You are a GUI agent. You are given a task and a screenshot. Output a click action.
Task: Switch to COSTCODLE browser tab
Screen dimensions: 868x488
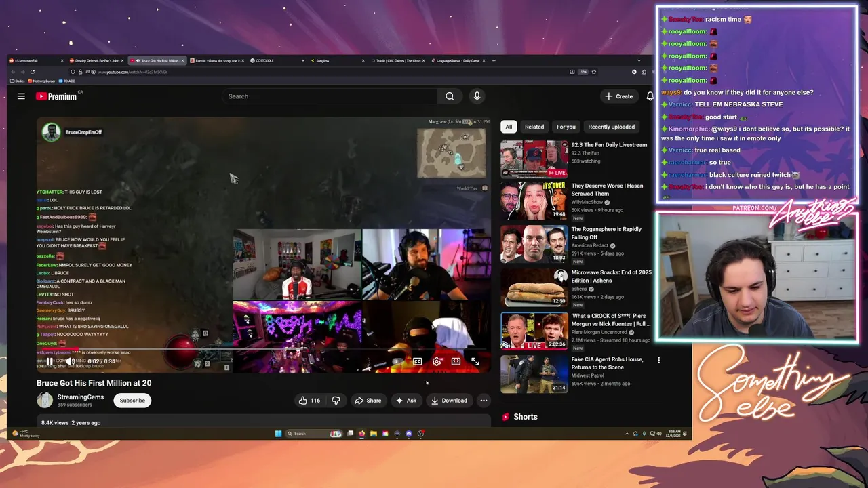coord(277,60)
